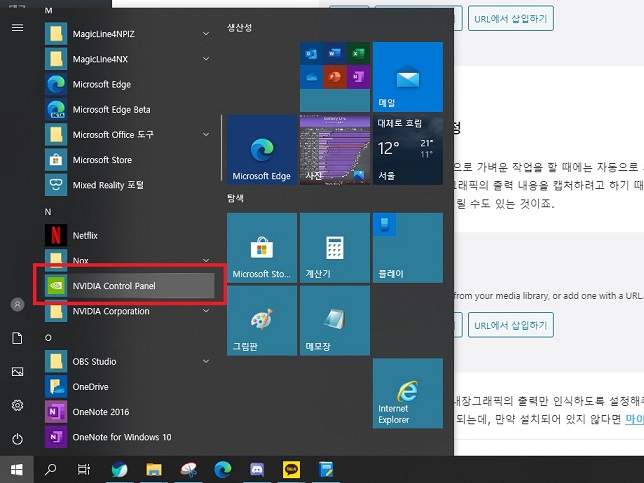Open Microsoft Store in the app list
The width and height of the screenshot is (644, 483).
pos(129,160)
